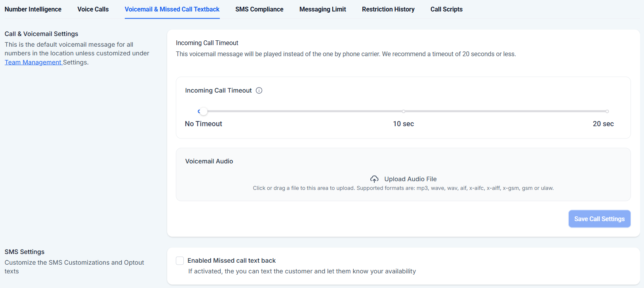Open the Messaging Limit tab
This screenshot has height=288, width=644.
pos(323,9)
